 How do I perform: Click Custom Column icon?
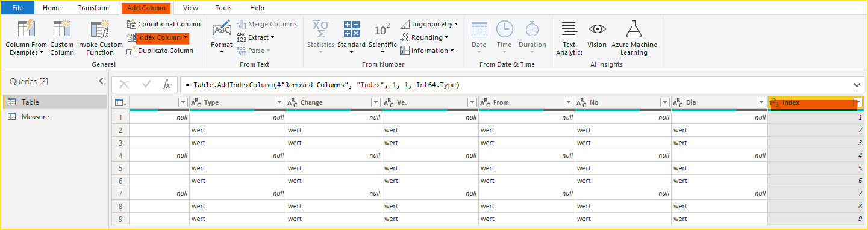(x=62, y=29)
